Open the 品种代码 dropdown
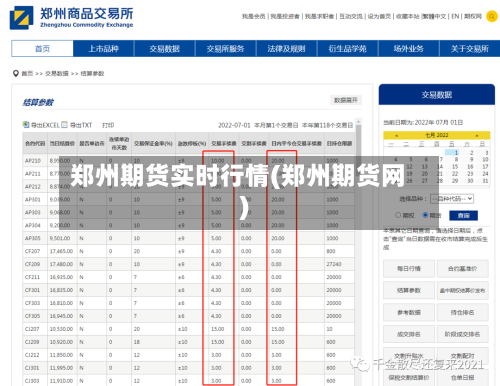The height and width of the screenshot is (386, 500). [452, 199]
